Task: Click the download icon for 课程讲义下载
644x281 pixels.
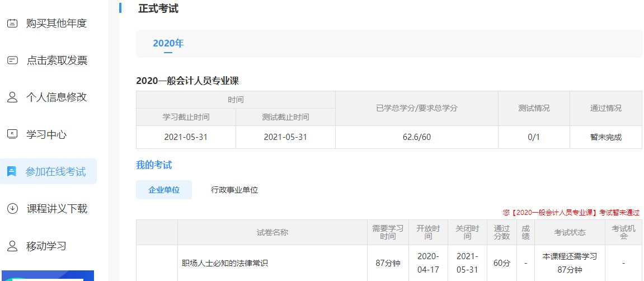Action: click(x=12, y=209)
